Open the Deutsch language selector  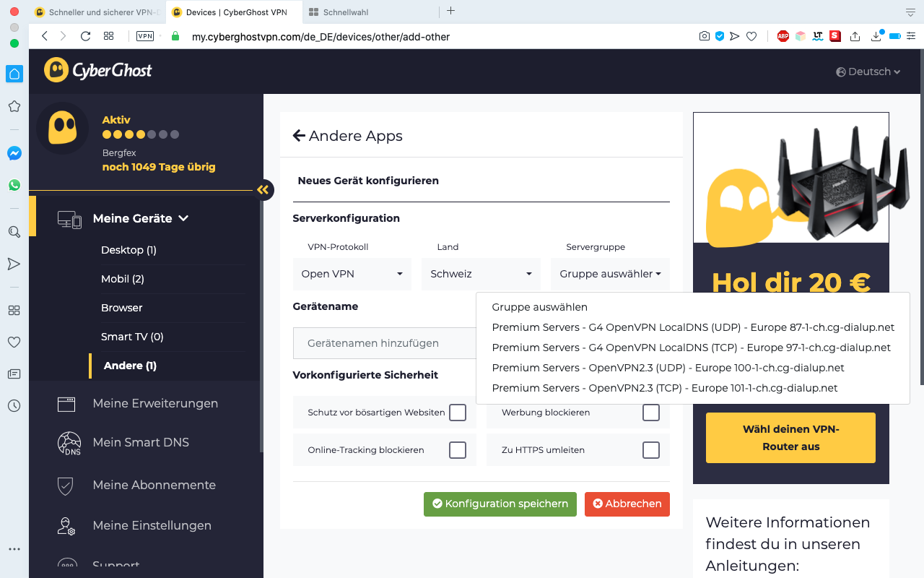pos(868,72)
